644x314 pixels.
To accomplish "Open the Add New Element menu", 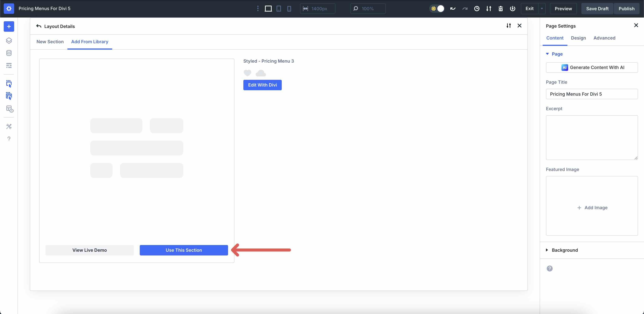I will click(9, 26).
